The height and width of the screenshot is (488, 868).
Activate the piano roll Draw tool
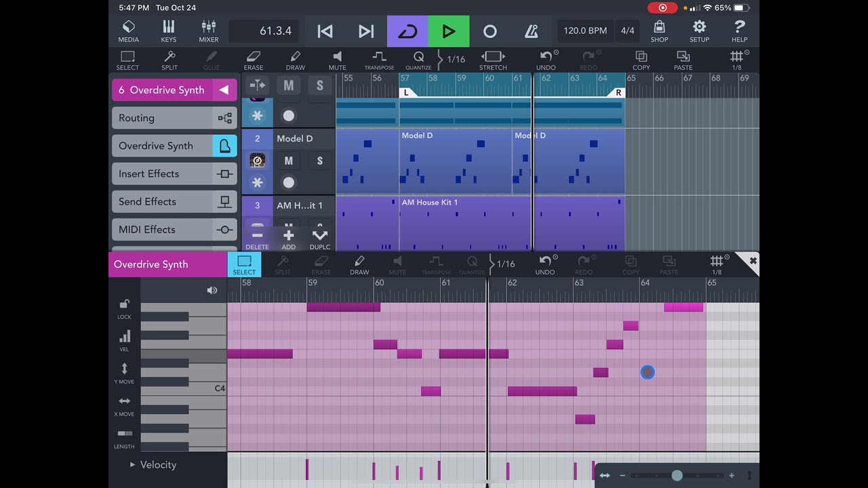click(359, 264)
